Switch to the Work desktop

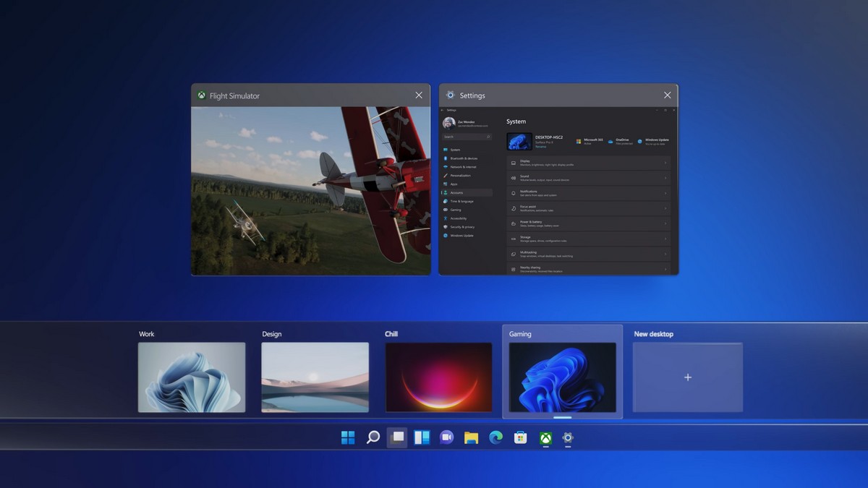[192, 377]
